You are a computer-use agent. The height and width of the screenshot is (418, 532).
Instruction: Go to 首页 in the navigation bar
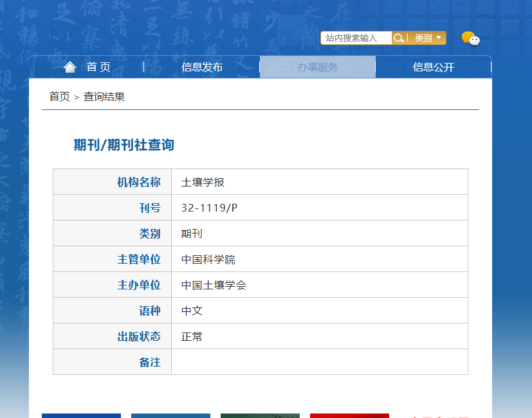[x=98, y=67]
